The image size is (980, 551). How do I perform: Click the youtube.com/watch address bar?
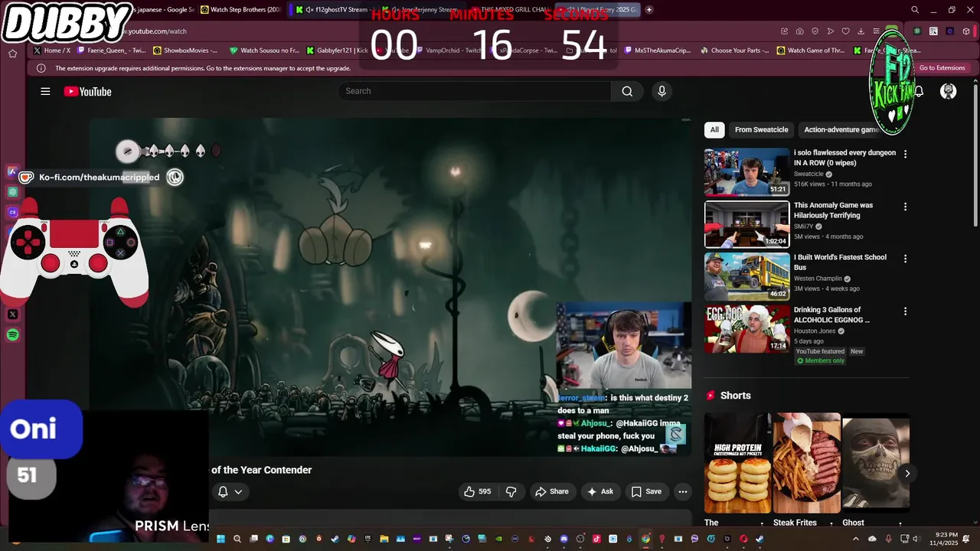(452, 31)
